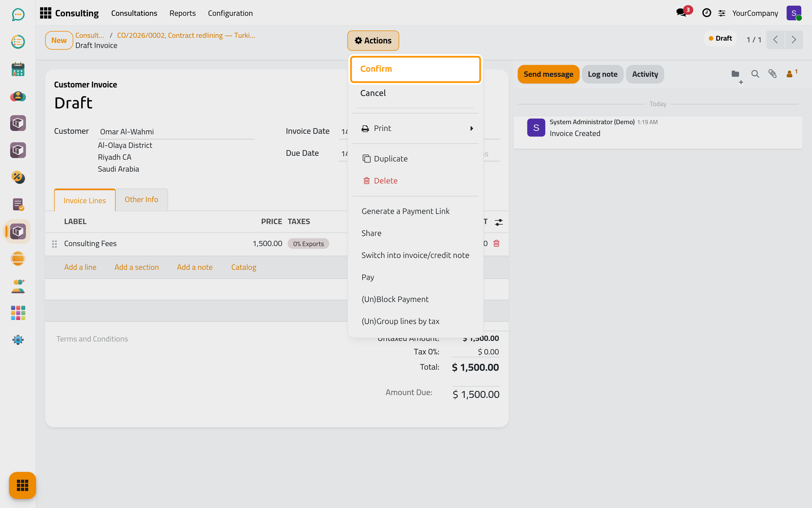Viewport: 812px width, 508px height.
Task: Select (Un)Group lines by tax
Action: coord(415,321)
